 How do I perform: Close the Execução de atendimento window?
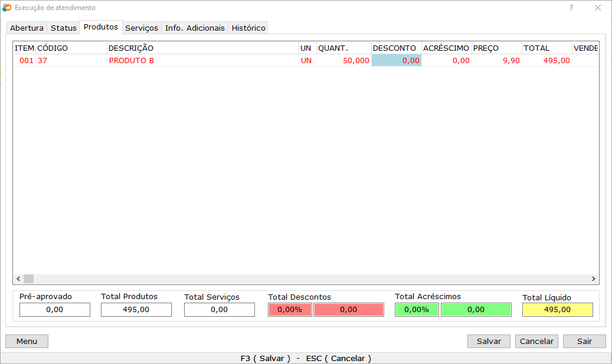(x=597, y=8)
